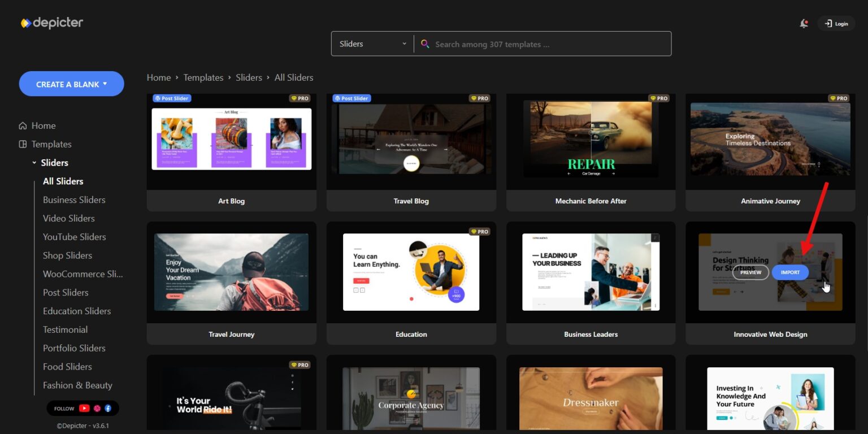The height and width of the screenshot is (434, 868).
Task: Open notifications via the bell icon
Action: coord(804,23)
